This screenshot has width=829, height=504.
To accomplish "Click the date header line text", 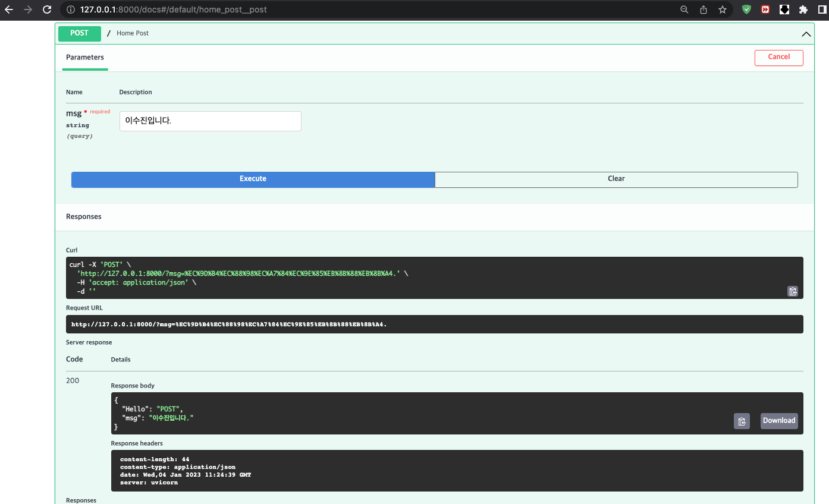I will click(x=186, y=475).
